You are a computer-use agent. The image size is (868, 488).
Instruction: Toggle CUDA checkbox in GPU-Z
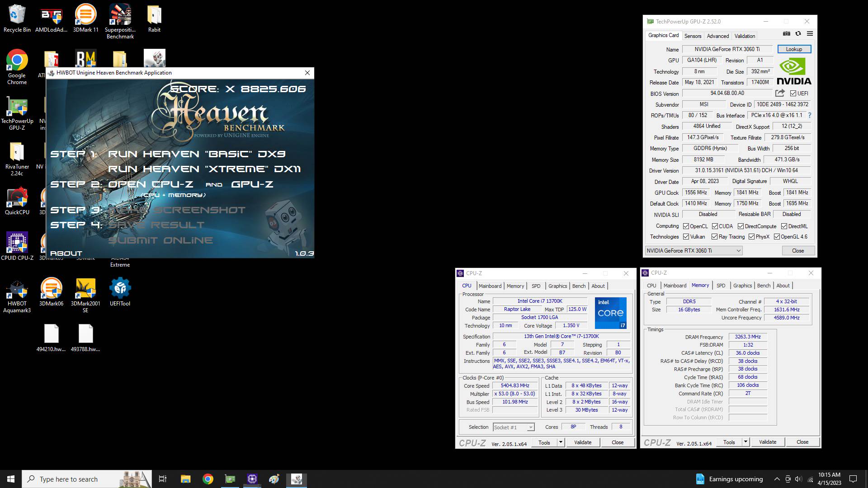click(715, 226)
